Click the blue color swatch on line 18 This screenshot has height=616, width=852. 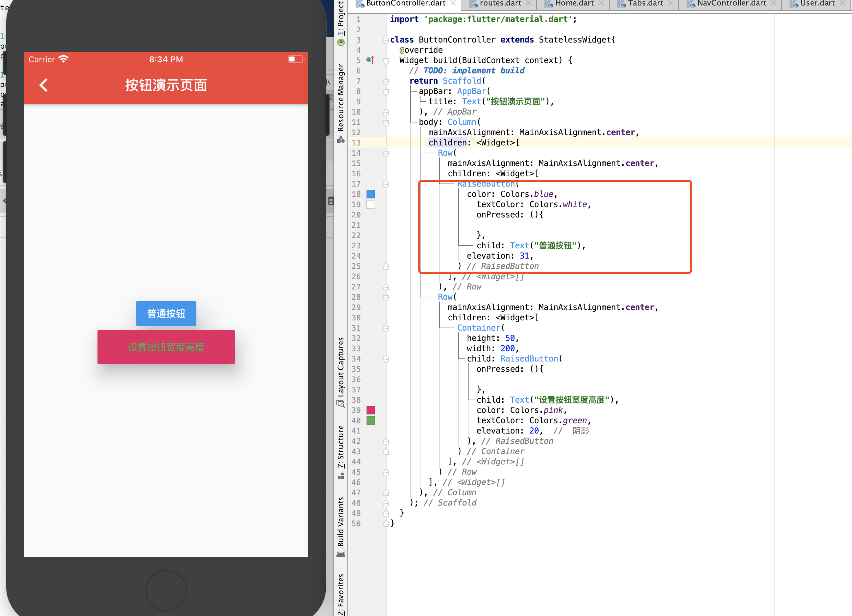point(370,194)
